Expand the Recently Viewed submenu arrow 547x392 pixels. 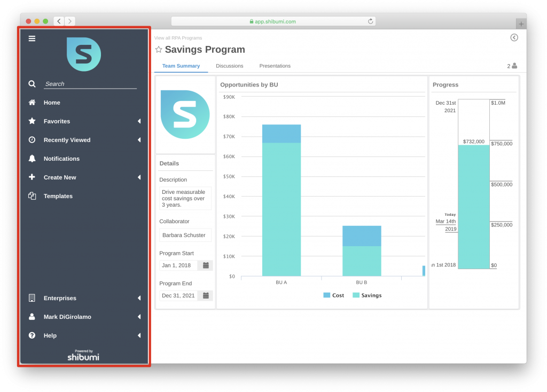click(139, 140)
